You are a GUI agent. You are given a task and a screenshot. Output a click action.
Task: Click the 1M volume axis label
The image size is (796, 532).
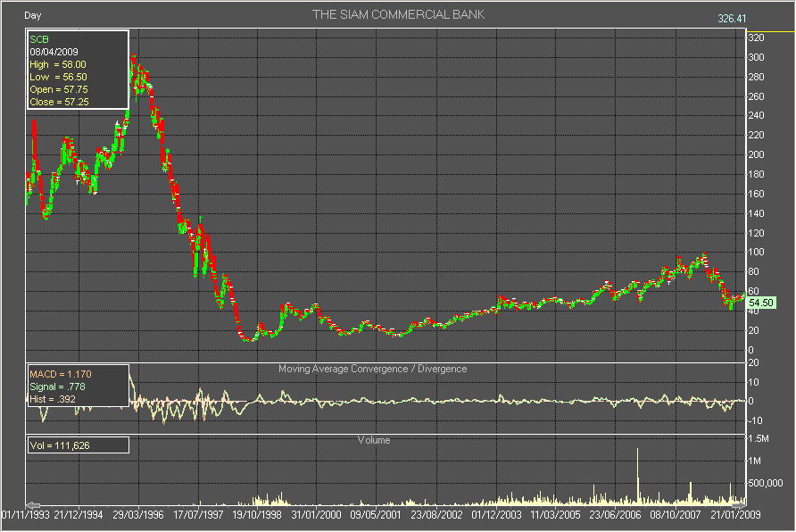[x=755, y=461]
